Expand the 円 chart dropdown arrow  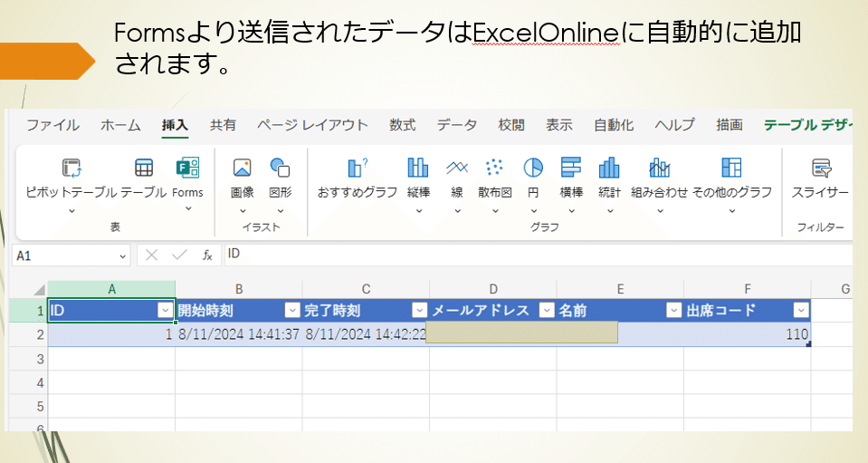pyautogui.click(x=534, y=211)
